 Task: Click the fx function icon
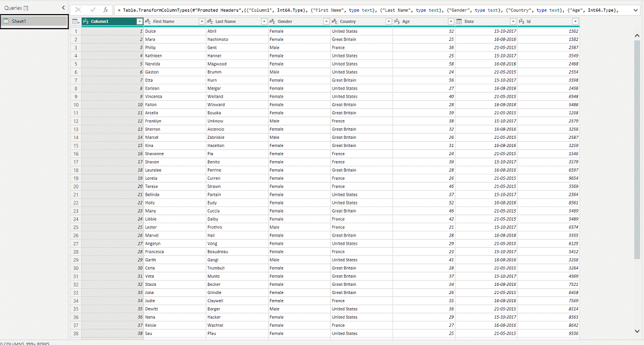(x=105, y=10)
